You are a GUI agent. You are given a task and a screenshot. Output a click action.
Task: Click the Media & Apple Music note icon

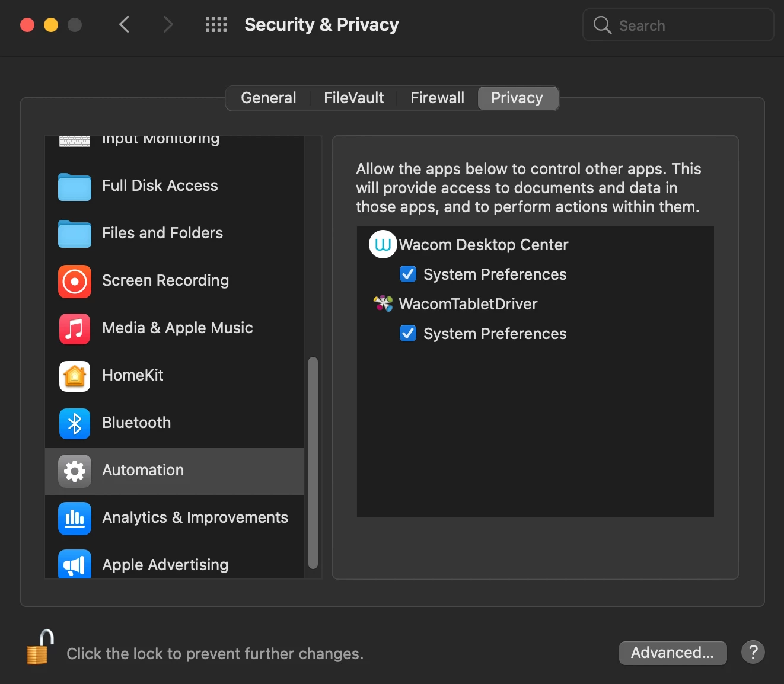[x=75, y=328]
